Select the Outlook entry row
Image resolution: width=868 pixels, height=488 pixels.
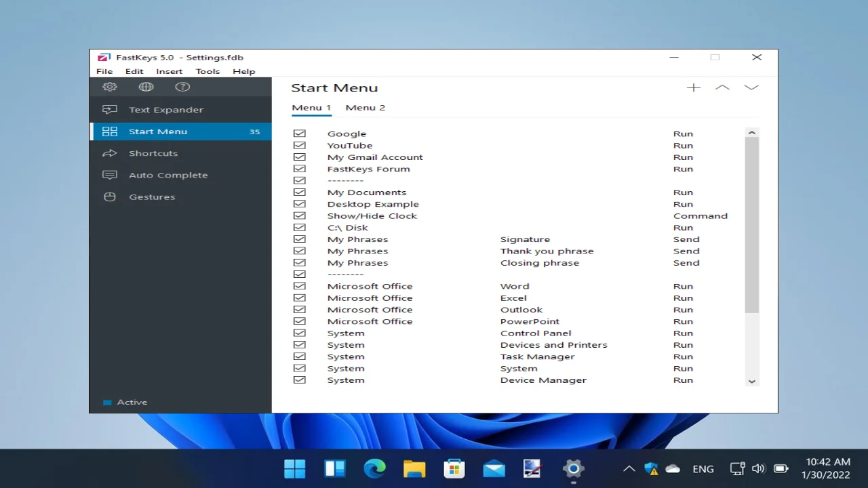tap(518, 310)
